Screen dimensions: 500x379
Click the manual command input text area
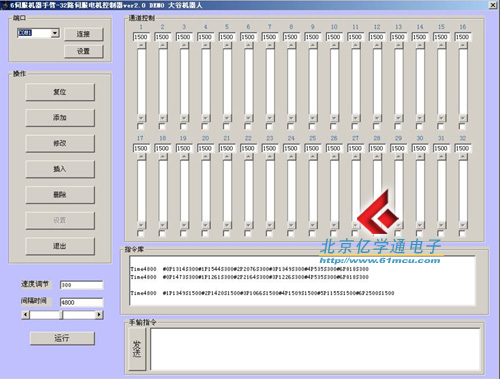point(315,349)
